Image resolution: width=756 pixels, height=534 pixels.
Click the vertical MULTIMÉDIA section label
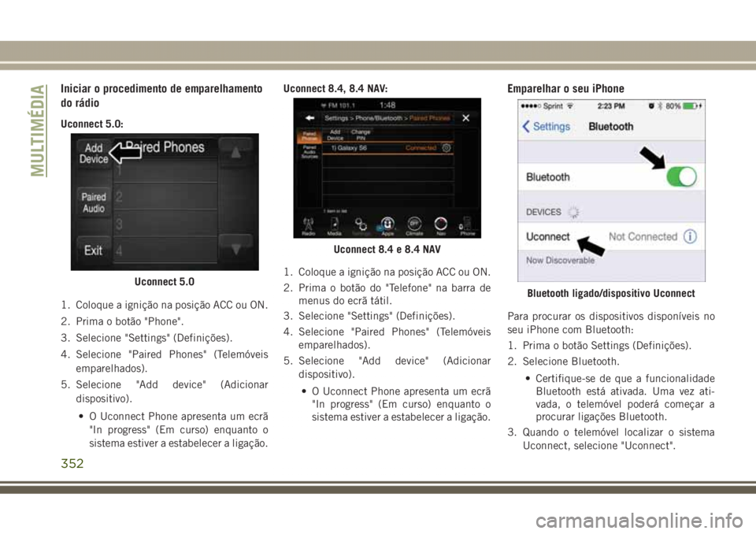[38, 130]
